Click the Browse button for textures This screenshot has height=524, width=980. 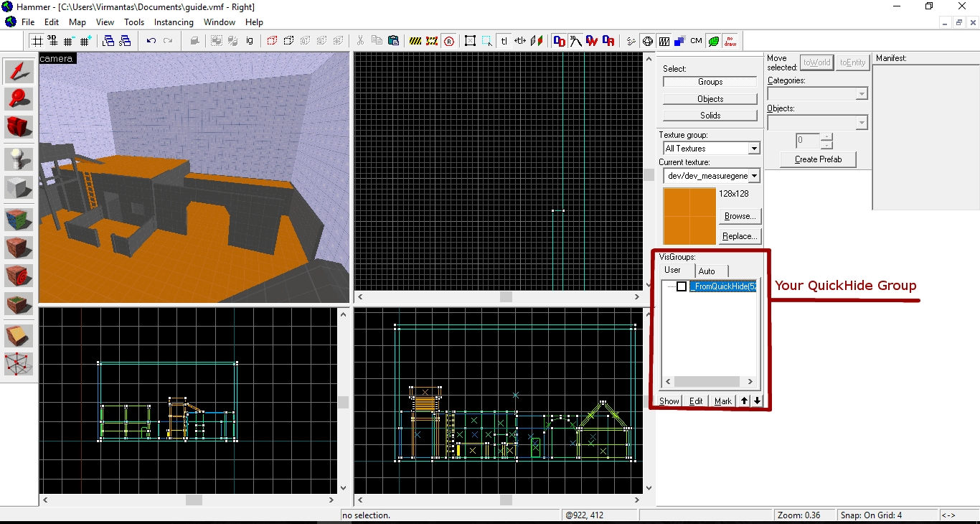(740, 215)
